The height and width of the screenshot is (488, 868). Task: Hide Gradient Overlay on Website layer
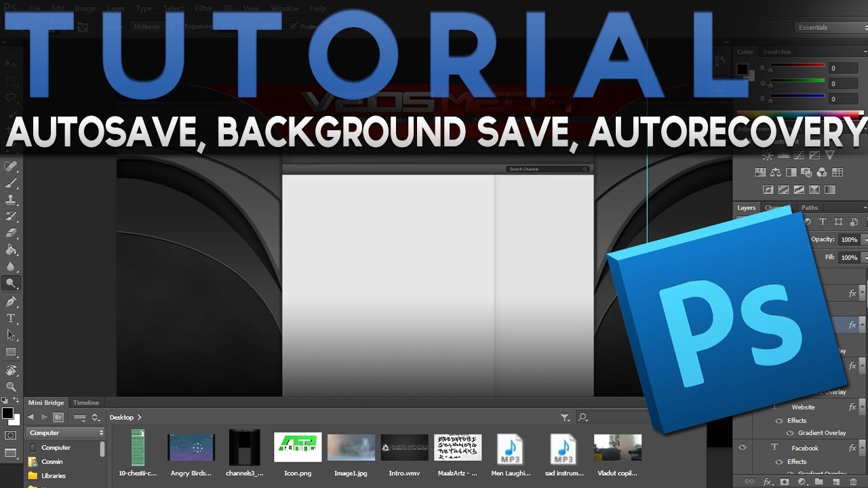[x=790, y=433]
